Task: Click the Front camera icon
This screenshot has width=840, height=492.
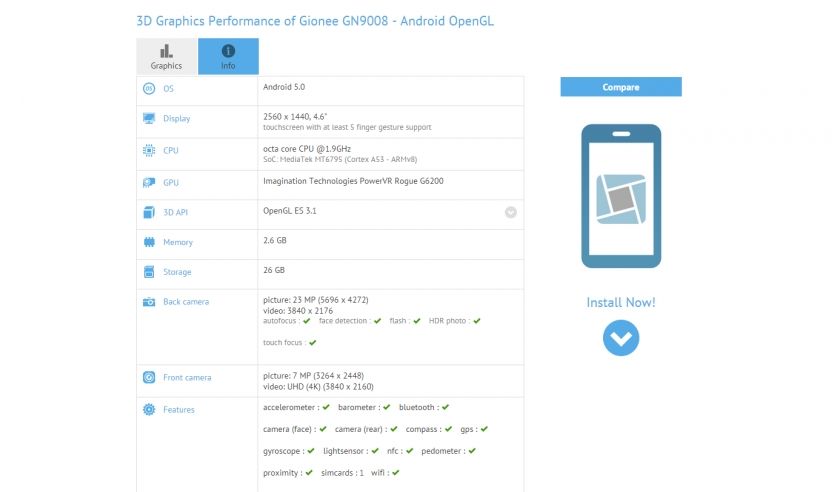Action: (x=149, y=377)
